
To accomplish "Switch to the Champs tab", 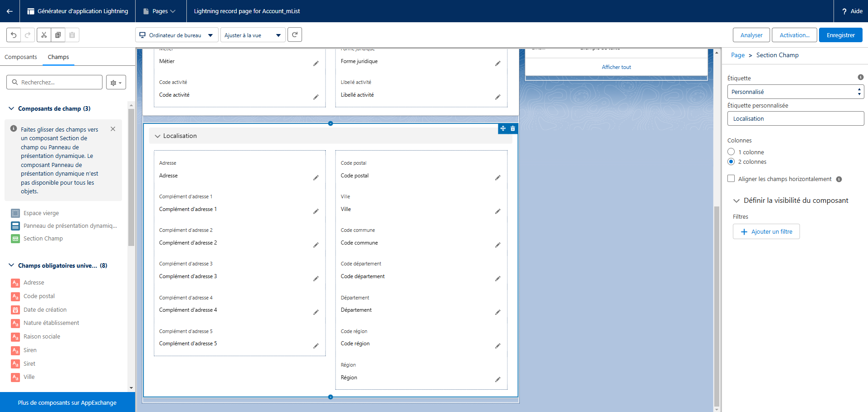I will click(x=59, y=57).
